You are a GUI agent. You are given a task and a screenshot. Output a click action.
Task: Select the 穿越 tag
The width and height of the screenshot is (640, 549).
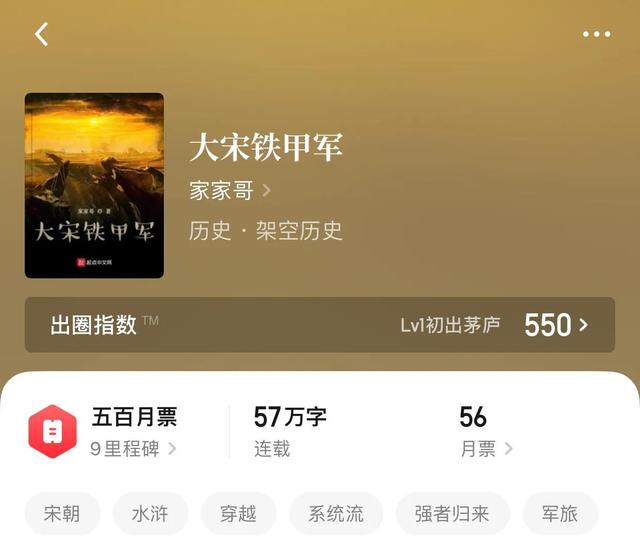[238, 513]
